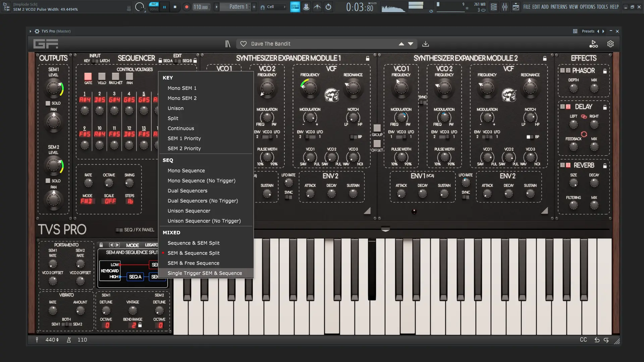Click the GATE control voltage button
Viewport: 644px width, 362px height.
88,77
